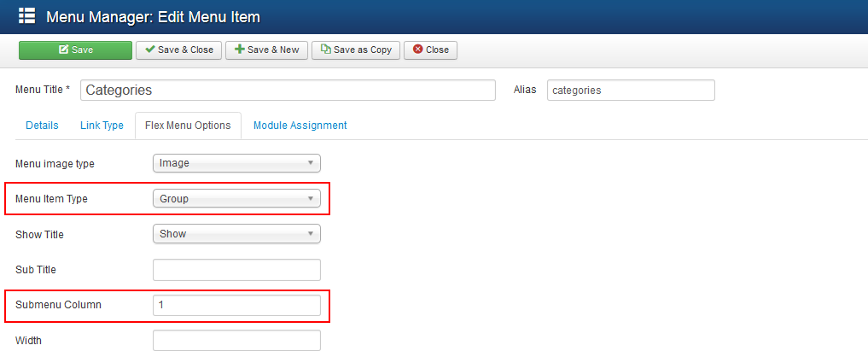
Task: Select the Flex Menu Options tab
Action: [188, 126]
